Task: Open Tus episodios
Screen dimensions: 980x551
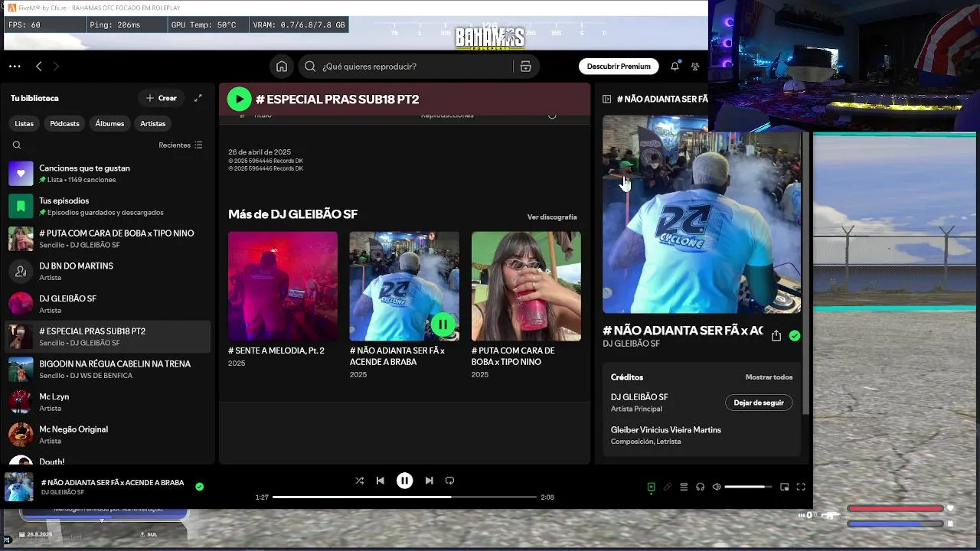Action: click(108, 207)
